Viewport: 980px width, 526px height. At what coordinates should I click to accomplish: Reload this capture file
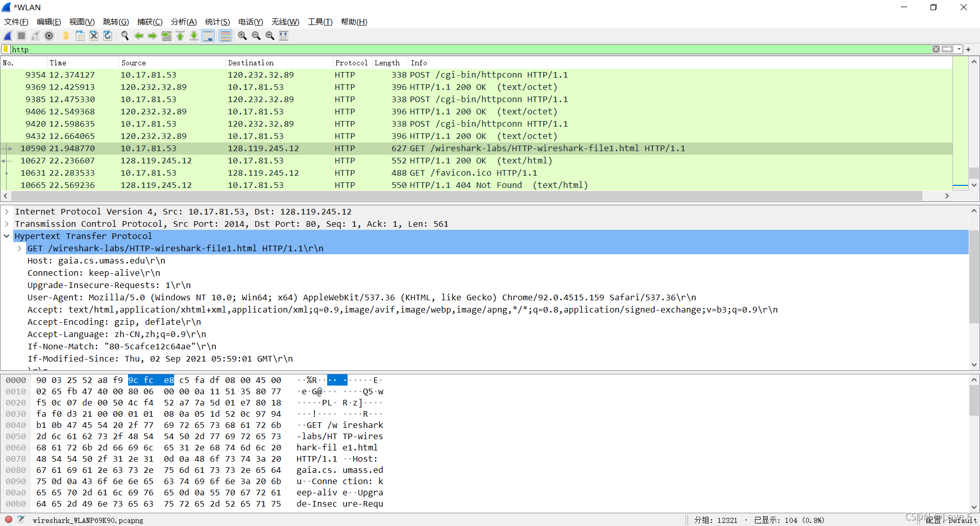[107, 36]
